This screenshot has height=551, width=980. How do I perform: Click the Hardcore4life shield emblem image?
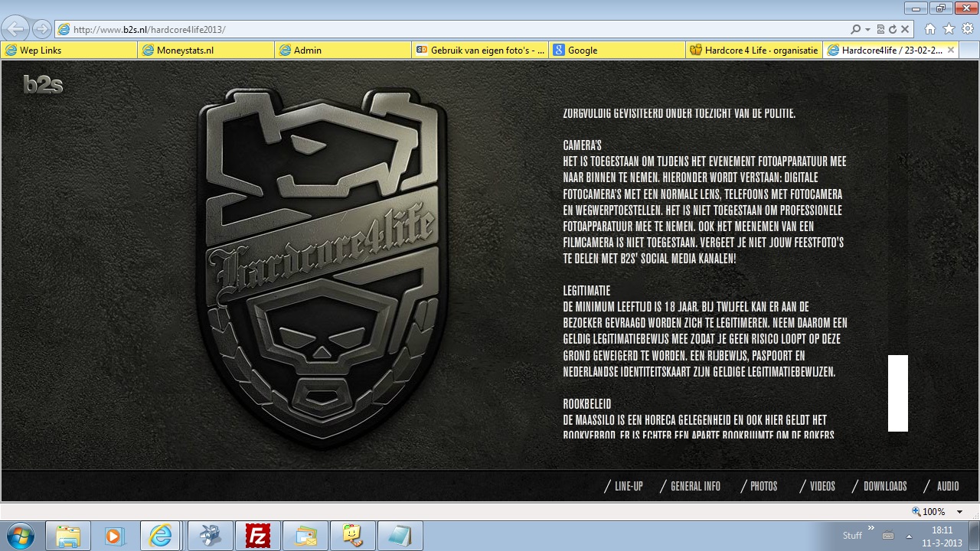click(322, 268)
